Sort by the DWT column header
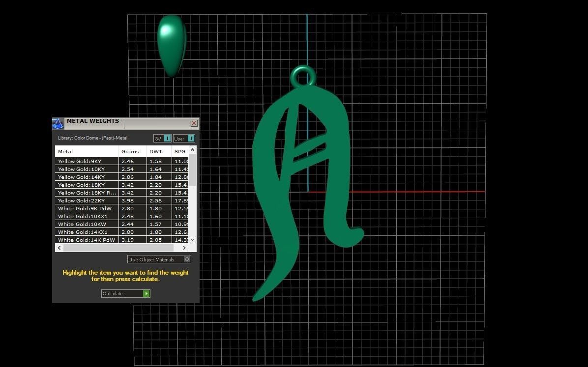The image size is (588, 367). [x=159, y=151]
